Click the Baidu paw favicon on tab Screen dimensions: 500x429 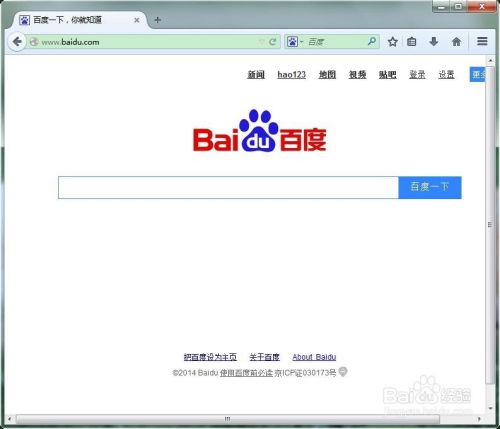[x=24, y=20]
